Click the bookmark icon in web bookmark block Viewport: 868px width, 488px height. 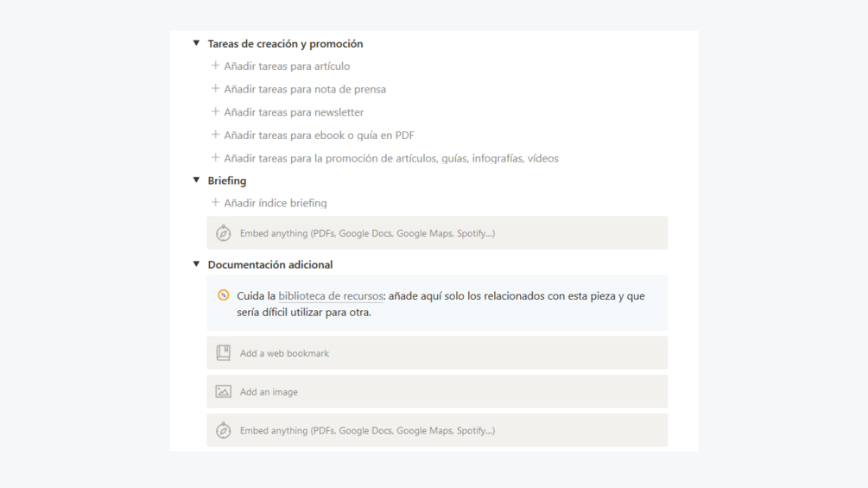[224, 353]
